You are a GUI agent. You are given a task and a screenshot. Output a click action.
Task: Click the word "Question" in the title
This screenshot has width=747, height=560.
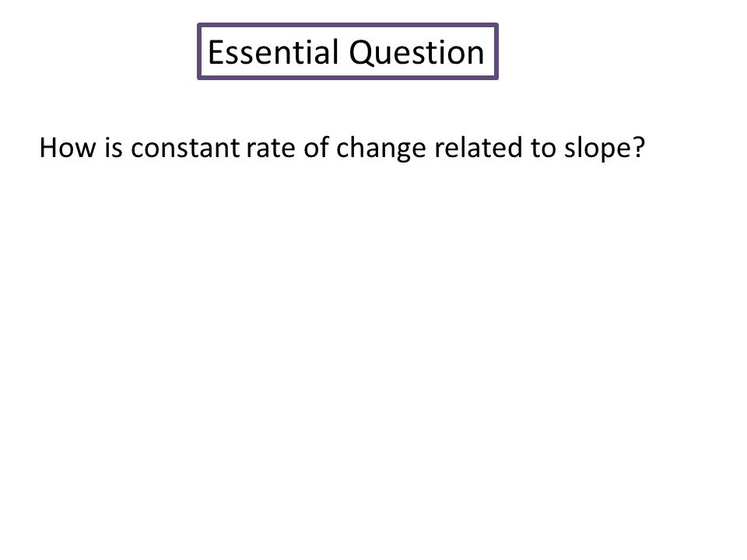(x=417, y=53)
